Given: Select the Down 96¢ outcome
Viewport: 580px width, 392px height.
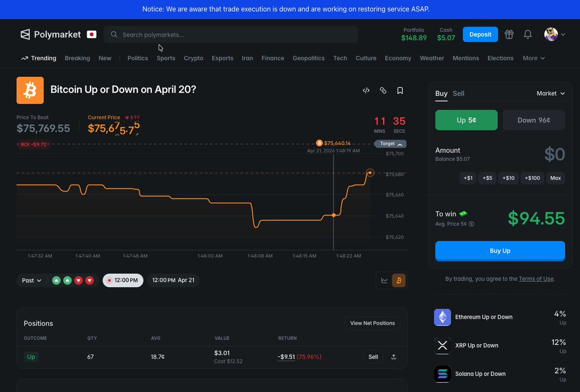Looking at the screenshot, I should coord(534,120).
